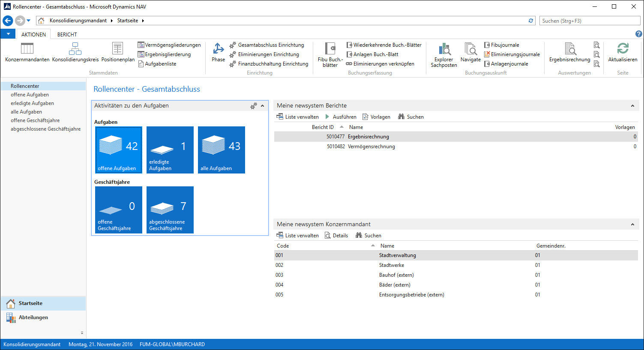Select the AKTIONEN ribbon tab
Image resolution: width=644 pixels, height=350 pixels.
point(33,34)
